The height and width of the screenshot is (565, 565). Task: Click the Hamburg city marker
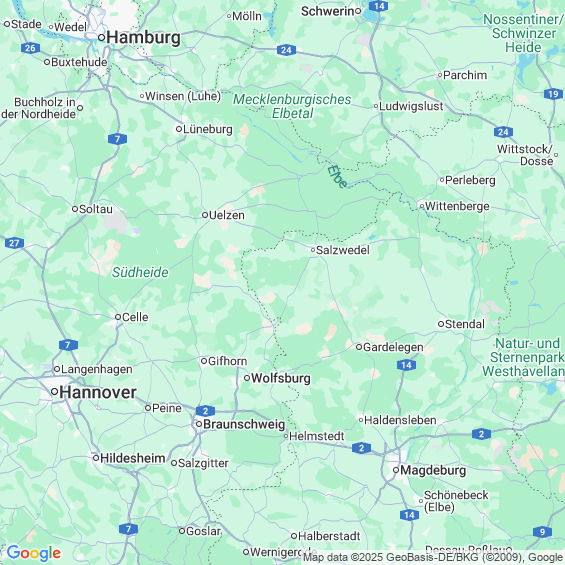click(102, 37)
